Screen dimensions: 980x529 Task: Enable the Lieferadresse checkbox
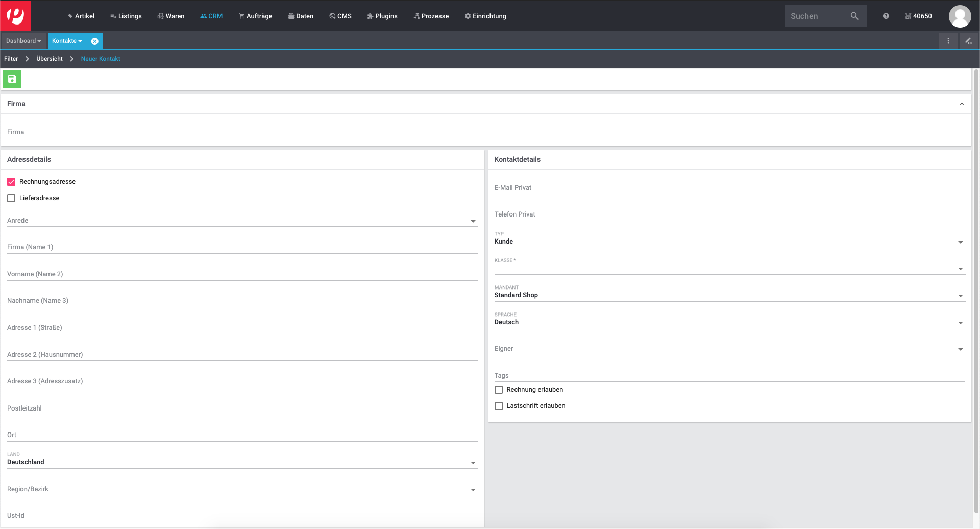coord(11,199)
